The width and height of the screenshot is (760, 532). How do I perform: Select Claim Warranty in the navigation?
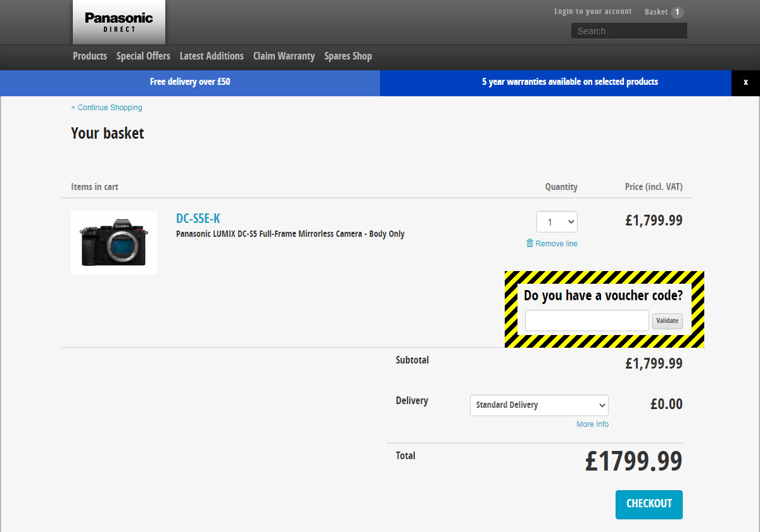pos(284,56)
